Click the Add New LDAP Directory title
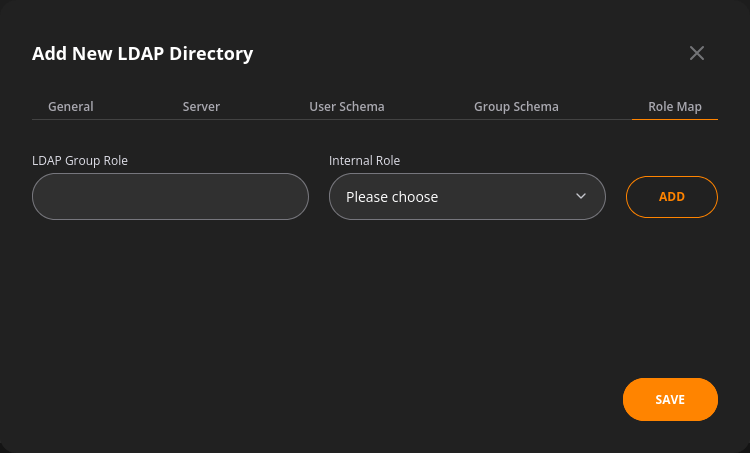This screenshot has height=453, width=750. tap(143, 54)
